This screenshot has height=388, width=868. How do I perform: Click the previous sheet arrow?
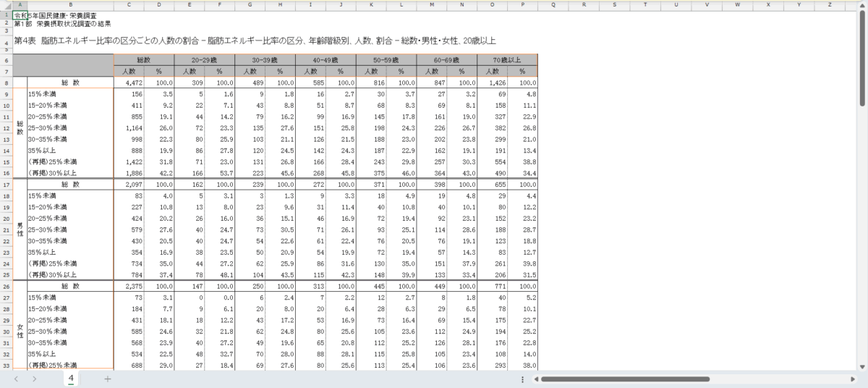[x=16, y=379]
